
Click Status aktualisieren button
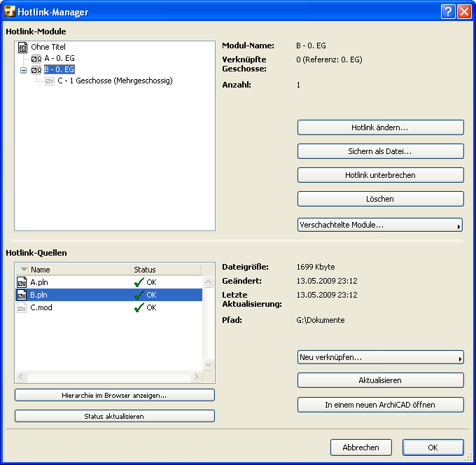click(115, 416)
